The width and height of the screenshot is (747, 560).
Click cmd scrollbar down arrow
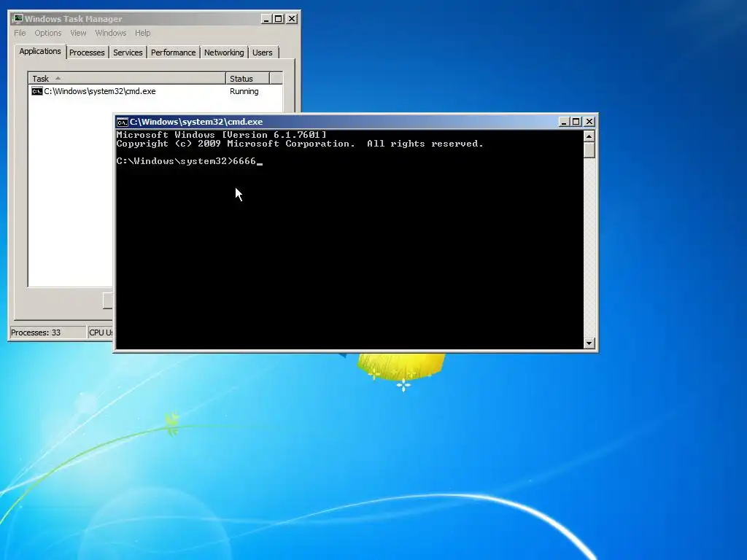point(589,343)
